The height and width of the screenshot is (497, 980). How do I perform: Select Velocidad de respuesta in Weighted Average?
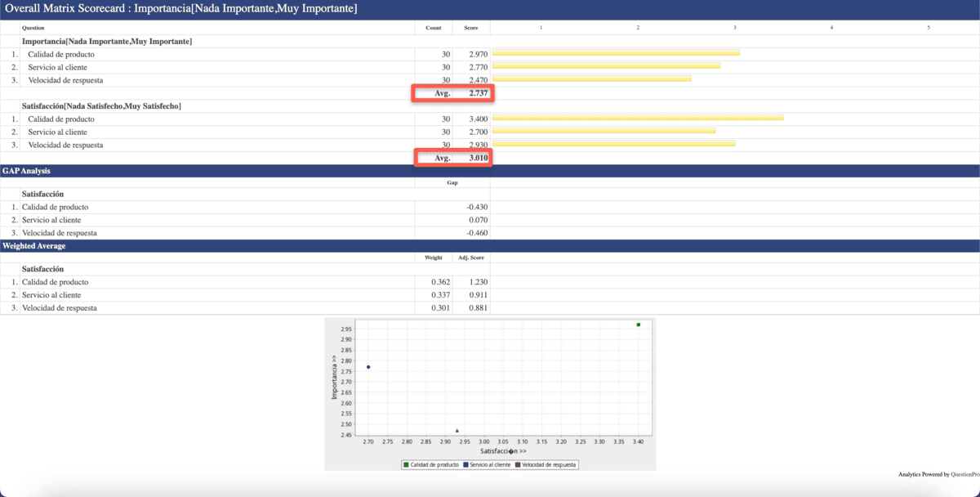[x=60, y=309]
